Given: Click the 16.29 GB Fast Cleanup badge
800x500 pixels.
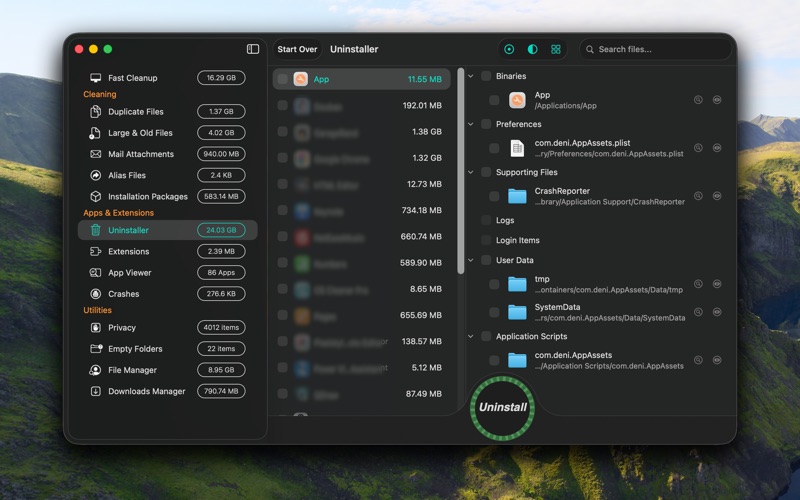Looking at the screenshot, I should [x=221, y=78].
